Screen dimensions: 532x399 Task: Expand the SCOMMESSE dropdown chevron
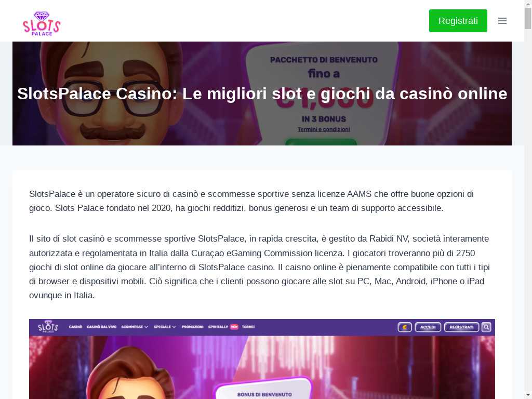tap(146, 327)
